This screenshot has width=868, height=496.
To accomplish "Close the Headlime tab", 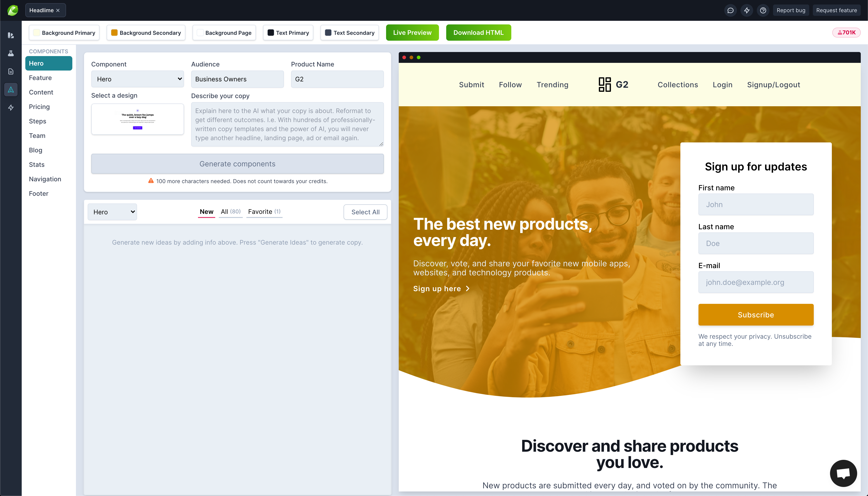I will [58, 10].
